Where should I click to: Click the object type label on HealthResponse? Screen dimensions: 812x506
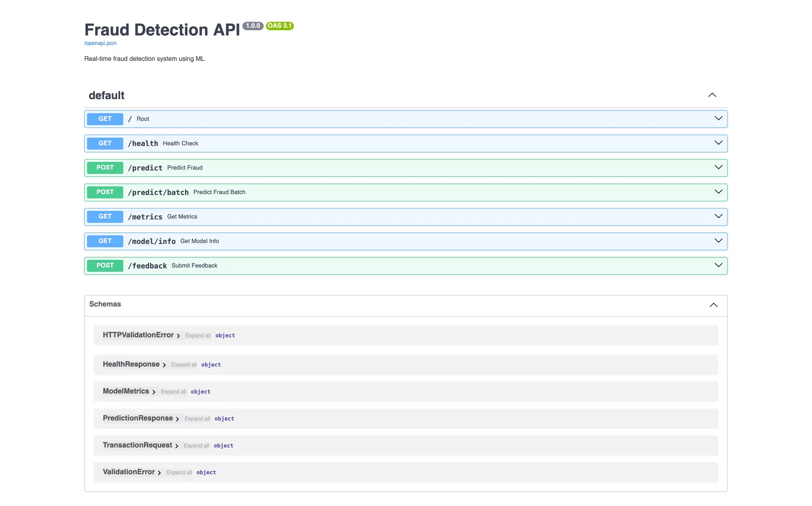(x=211, y=364)
